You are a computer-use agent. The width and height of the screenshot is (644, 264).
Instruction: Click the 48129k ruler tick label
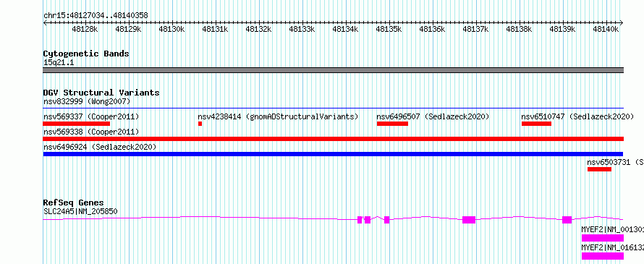pos(128,30)
